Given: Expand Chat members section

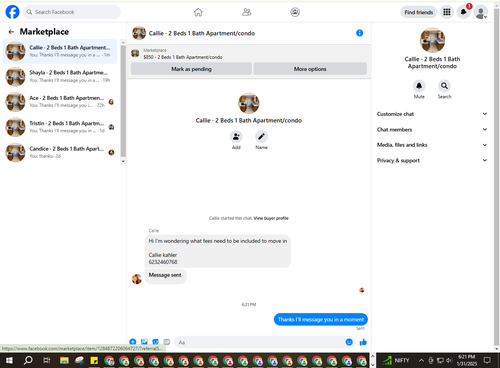Looking at the screenshot, I should point(432,130).
